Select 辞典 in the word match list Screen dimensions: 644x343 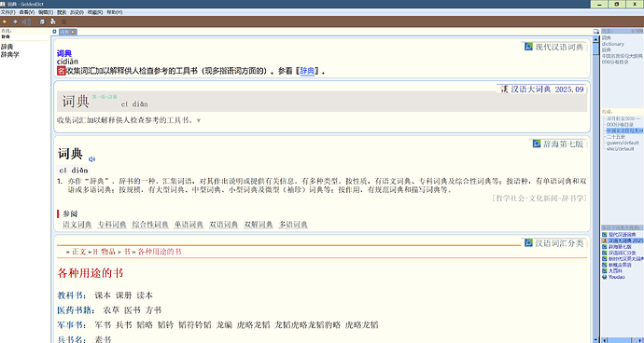7,47
